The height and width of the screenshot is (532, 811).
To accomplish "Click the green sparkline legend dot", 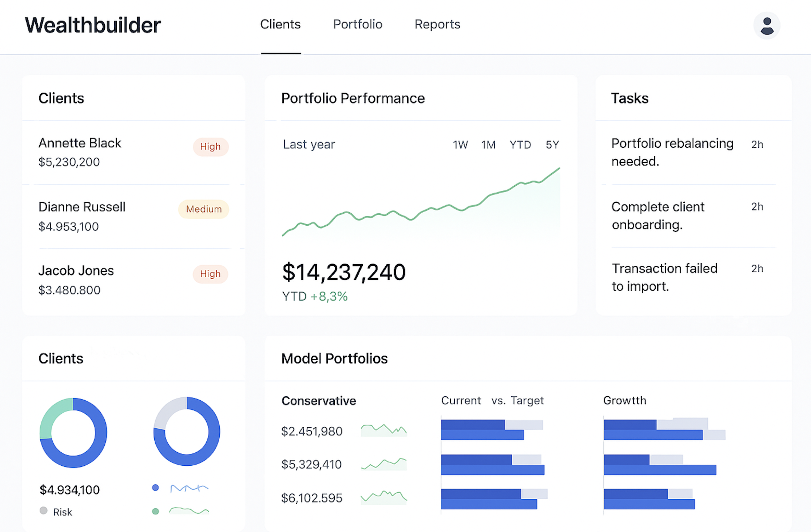I will [156, 512].
